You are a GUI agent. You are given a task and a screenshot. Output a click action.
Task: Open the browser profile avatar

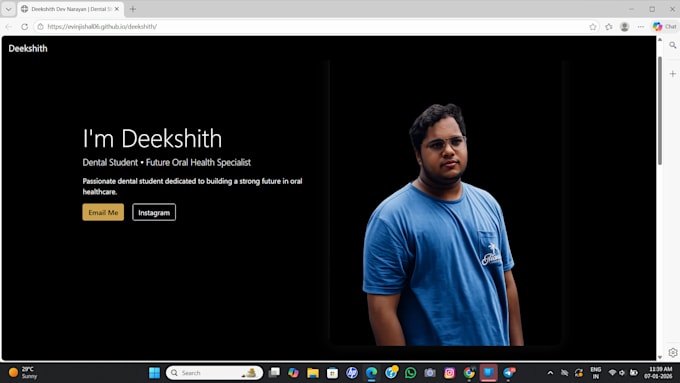(x=624, y=27)
